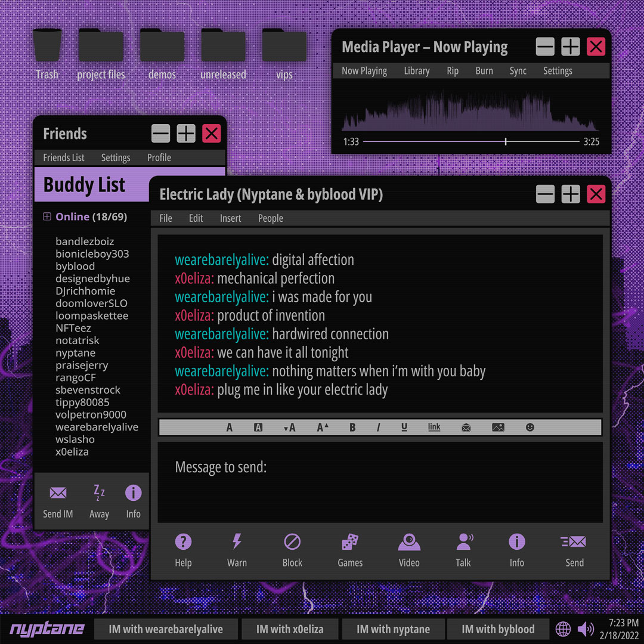644x644 pixels.
Task: Select buddy DJrichhomie in list
Action: (x=85, y=291)
